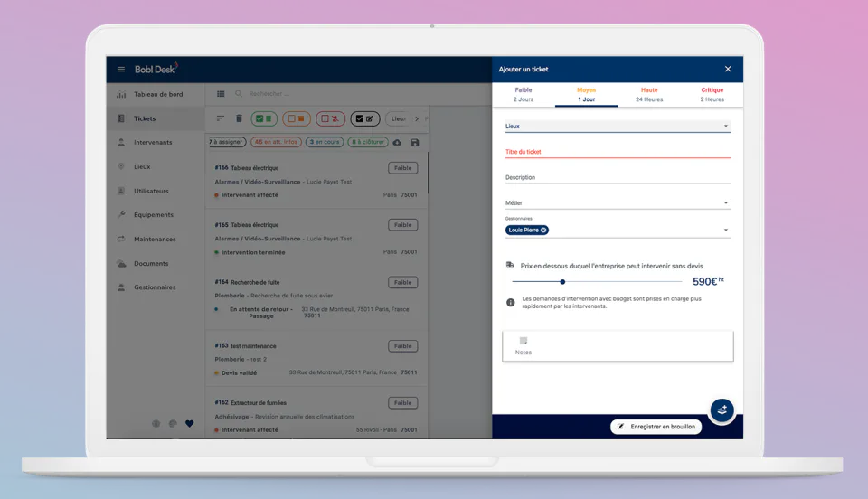Viewport: 868px width, 499px height.
Task: Select the Critique 2 Heures priority tab
Action: coord(712,95)
